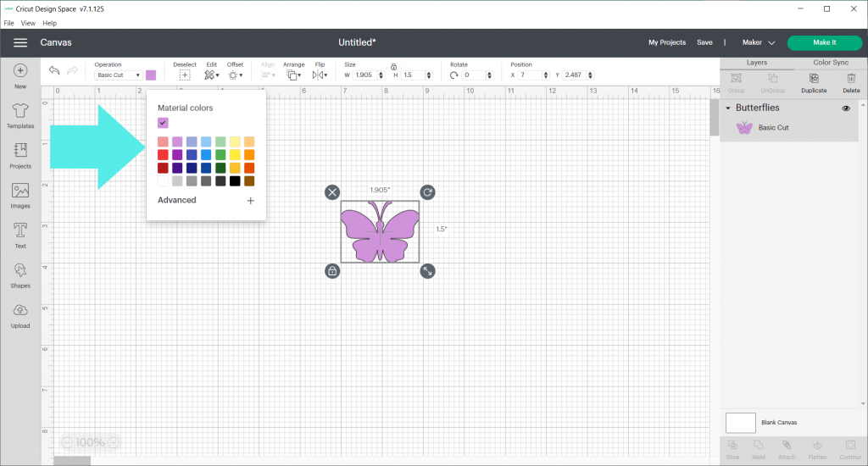The image size is (868, 466).
Task: Click the Deselect icon
Action: pos(185,75)
